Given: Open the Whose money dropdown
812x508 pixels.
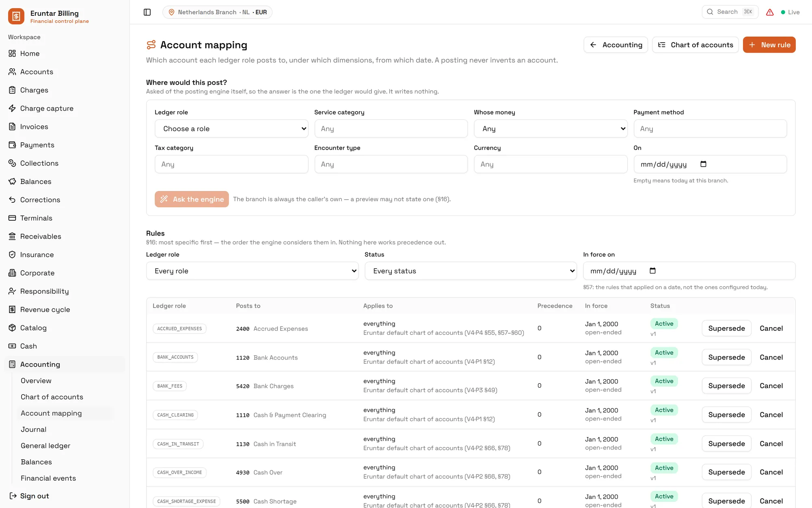Looking at the screenshot, I should tap(551, 129).
